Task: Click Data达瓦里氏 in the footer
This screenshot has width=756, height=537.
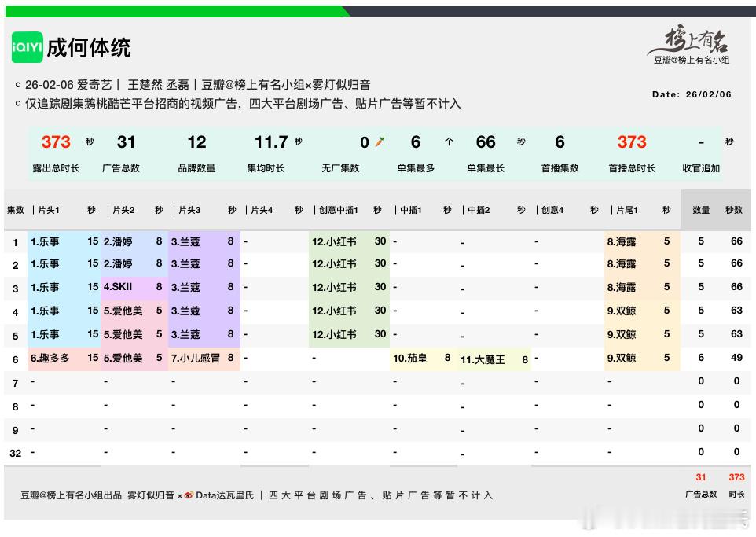Action: tap(225, 495)
